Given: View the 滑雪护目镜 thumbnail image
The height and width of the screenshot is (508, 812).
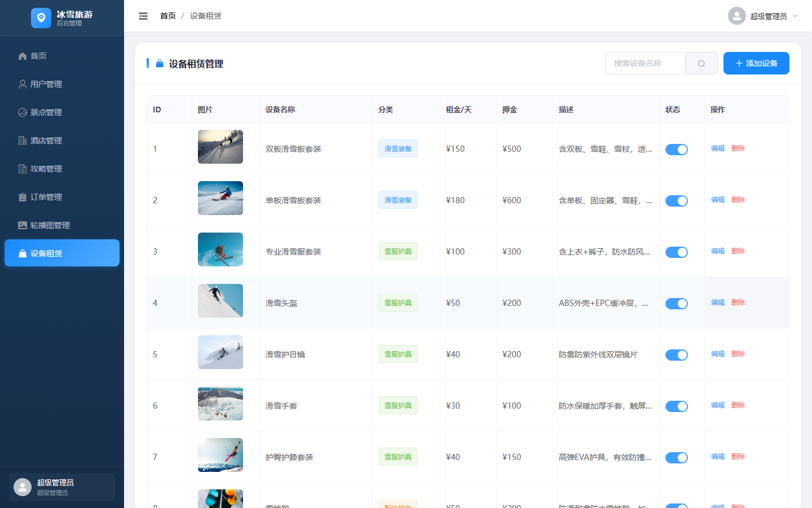Looking at the screenshot, I should [220, 352].
